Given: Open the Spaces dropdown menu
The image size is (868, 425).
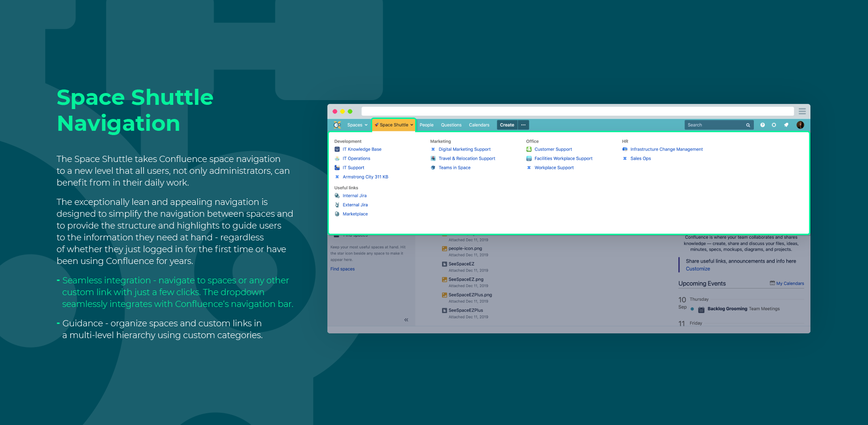Looking at the screenshot, I should [357, 125].
